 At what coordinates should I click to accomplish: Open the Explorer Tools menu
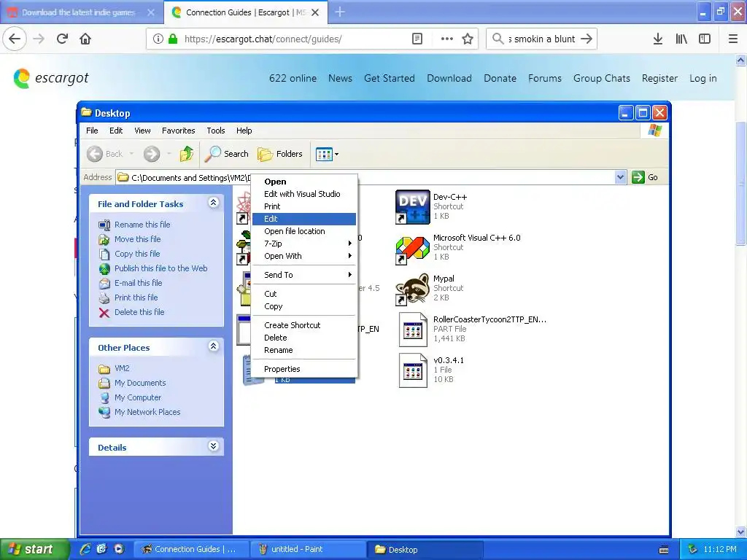(x=215, y=131)
